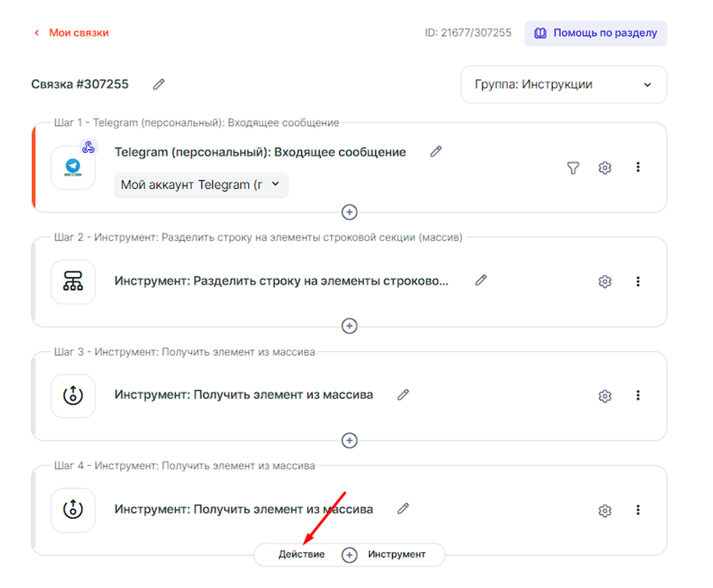The image size is (713, 588).
Task: Expand the Группа: Инструкции dropdown
Action: pos(563,85)
